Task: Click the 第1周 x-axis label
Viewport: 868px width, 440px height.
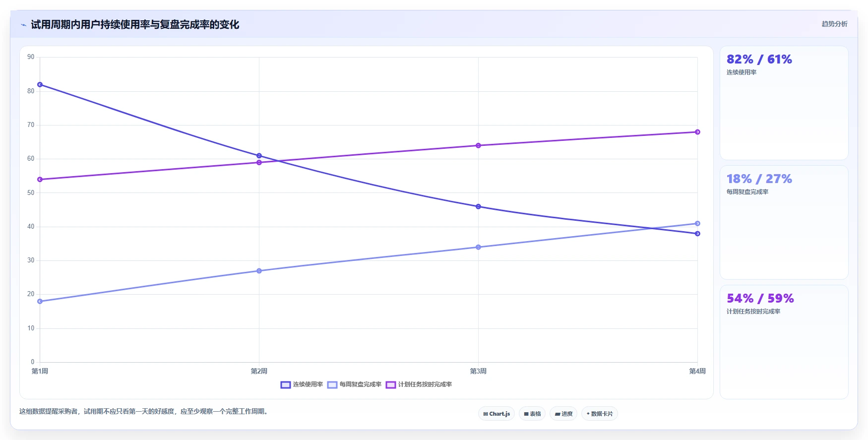Action: [x=40, y=371]
